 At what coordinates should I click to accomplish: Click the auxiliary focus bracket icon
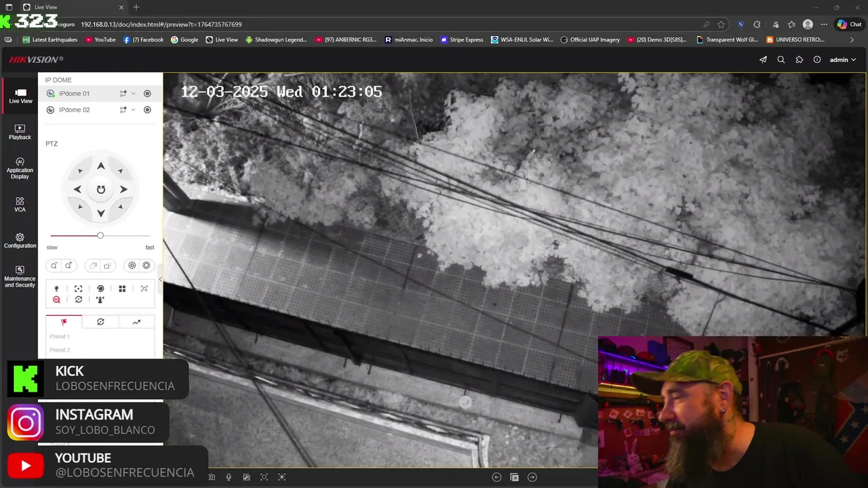(x=78, y=289)
